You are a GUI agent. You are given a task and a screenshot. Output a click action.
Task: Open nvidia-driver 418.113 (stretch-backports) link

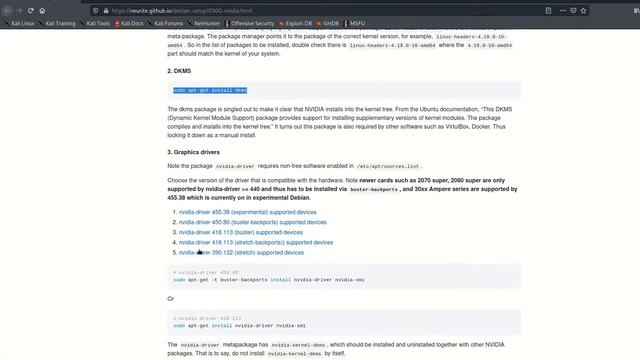[256, 243]
